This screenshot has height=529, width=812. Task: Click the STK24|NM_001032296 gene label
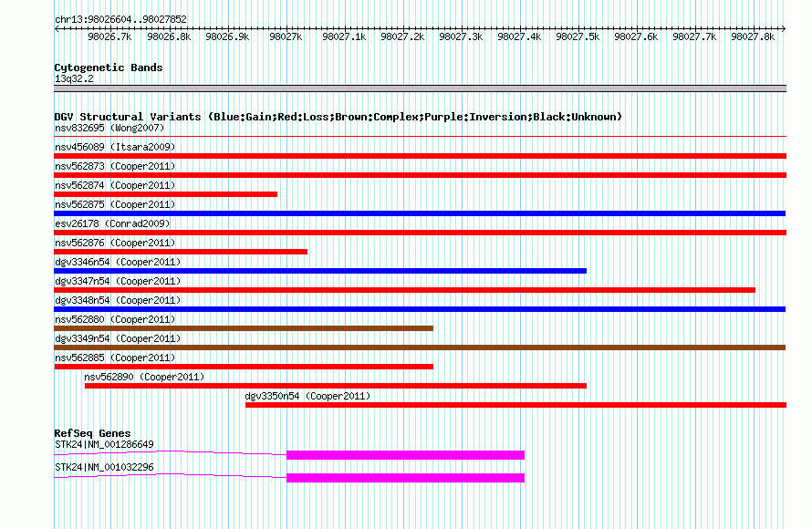(104, 467)
